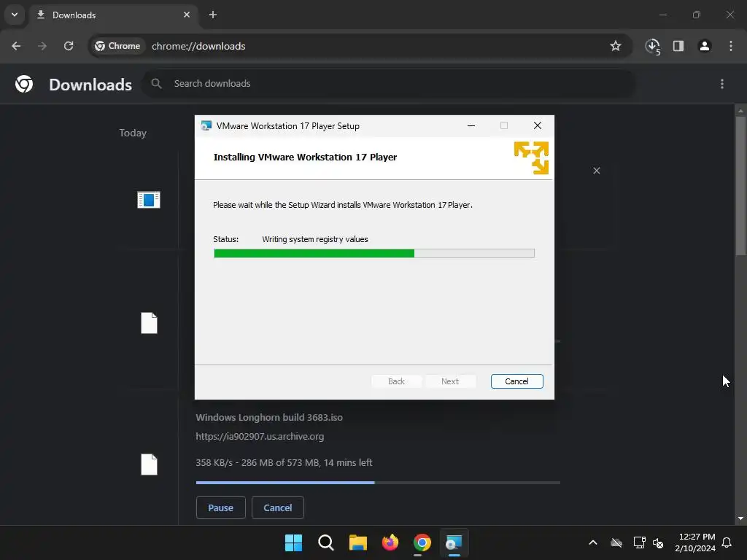747x560 pixels.
Task: Click the second download's file icon
Action: [149, 323]
